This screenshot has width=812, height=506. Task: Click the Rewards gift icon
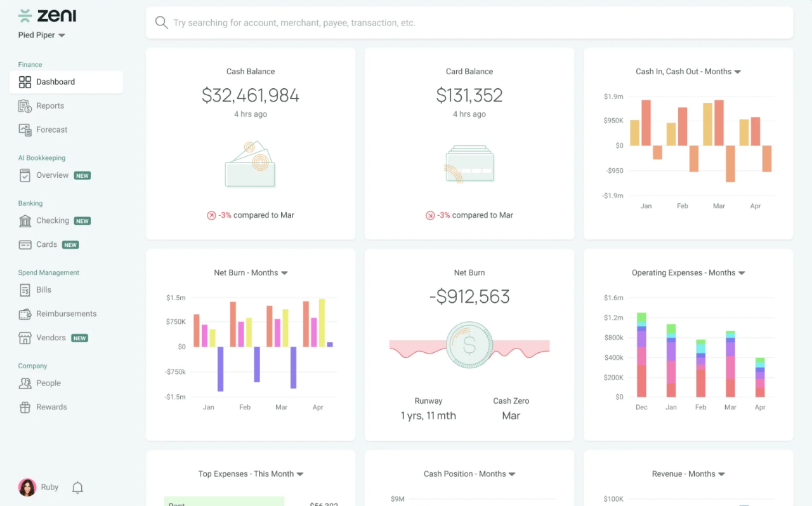[x=25, y=407]
